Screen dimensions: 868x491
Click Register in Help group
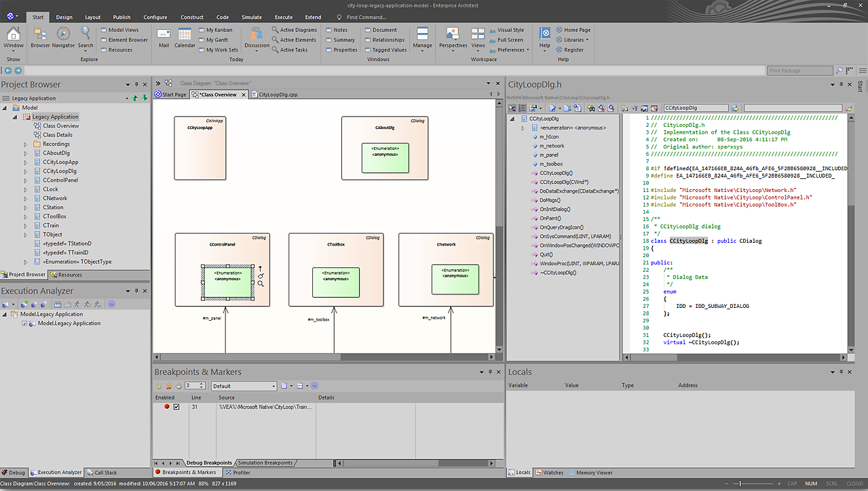tap(569, 50)
